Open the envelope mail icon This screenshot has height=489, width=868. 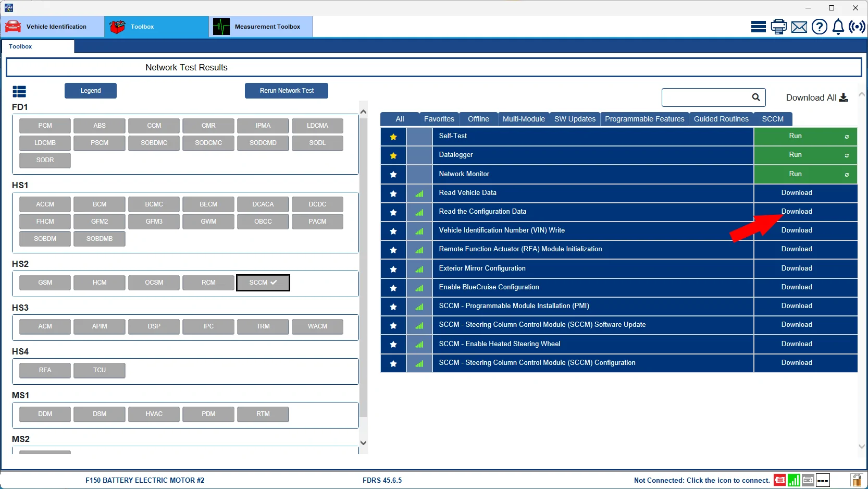pos(799,27)
